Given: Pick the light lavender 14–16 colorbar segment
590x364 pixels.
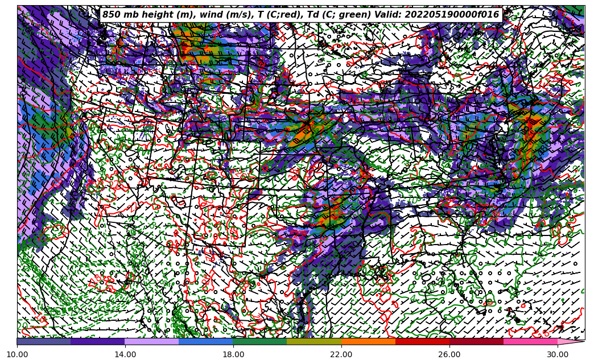Looking at the screenshot, I should pyautogui.click(x=152, y=341).
